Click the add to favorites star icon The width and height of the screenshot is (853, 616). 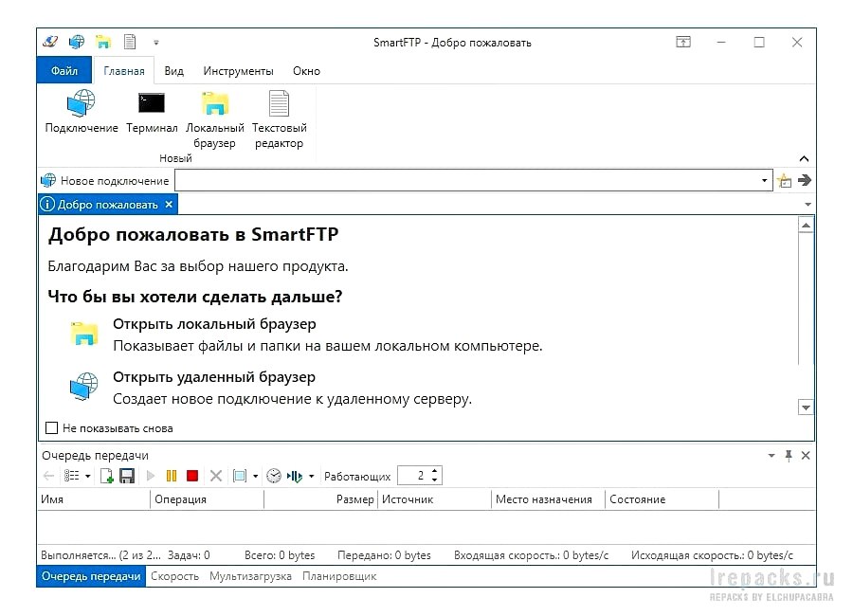click(785, 181)
